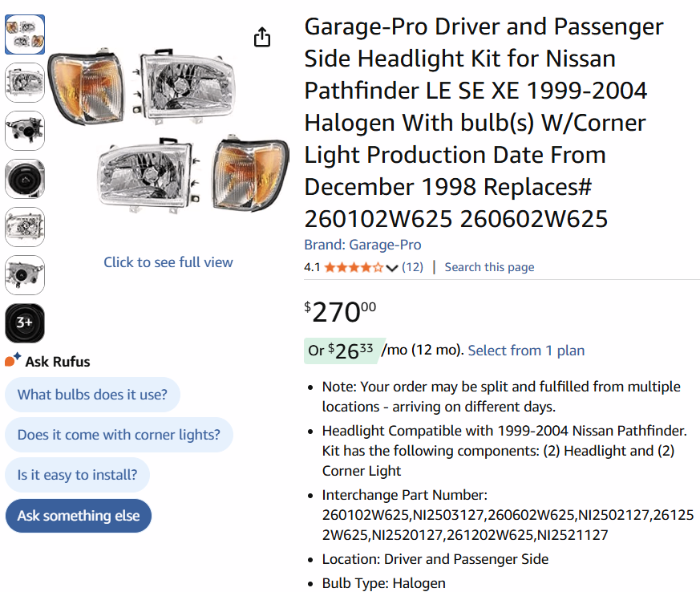Ask Rufus if installation is easy
The height and width of the screenshot is (592, 700).
(77, 475)
